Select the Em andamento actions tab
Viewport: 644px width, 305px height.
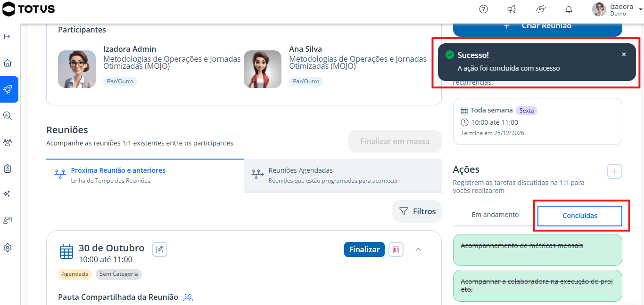pos(495,215)
